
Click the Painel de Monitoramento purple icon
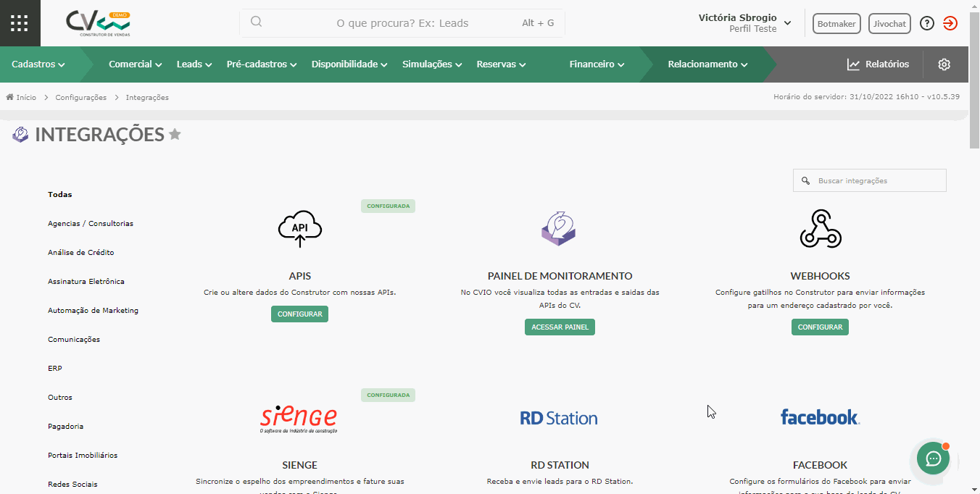tap(559, 228)
